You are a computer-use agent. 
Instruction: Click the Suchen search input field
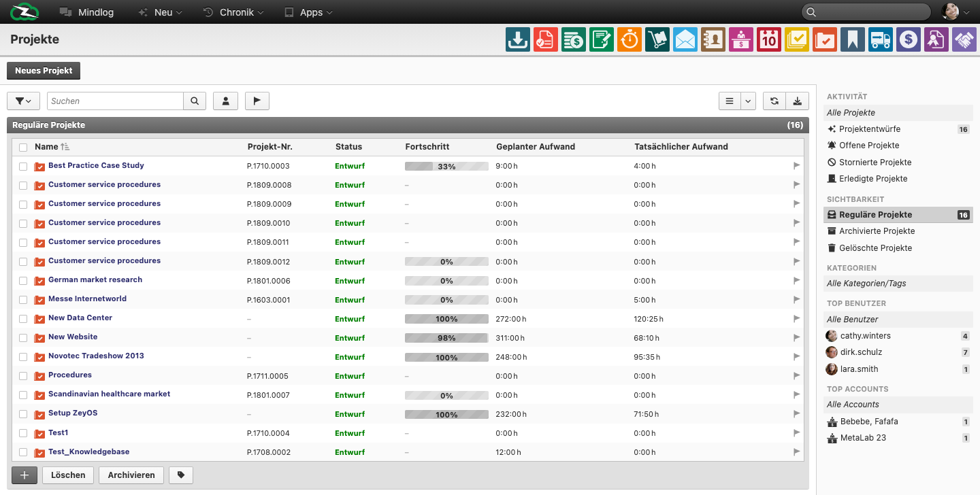[115, 101]
